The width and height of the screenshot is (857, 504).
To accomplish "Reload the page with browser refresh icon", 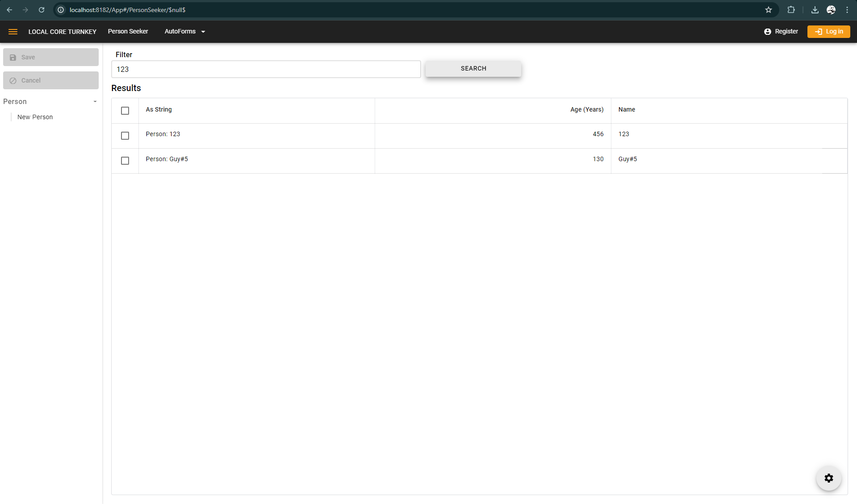I will 42,10.
